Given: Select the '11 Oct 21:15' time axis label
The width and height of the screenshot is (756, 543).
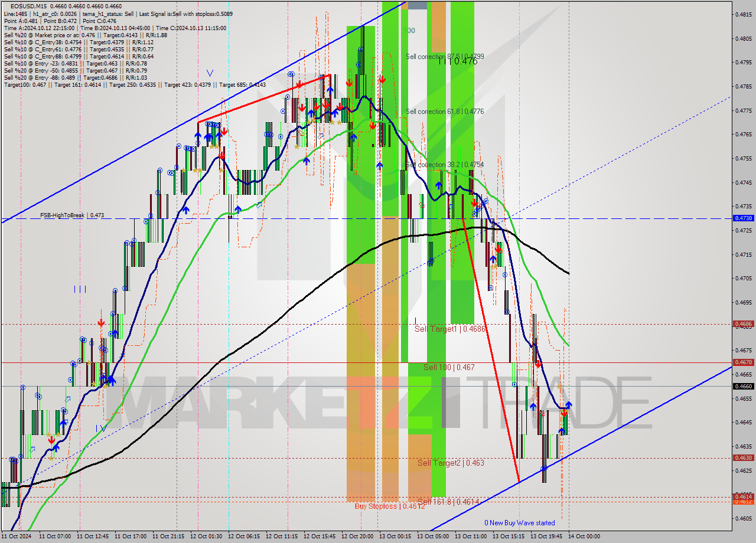Looking at the screenshot, I should click(x=168, y=537).
